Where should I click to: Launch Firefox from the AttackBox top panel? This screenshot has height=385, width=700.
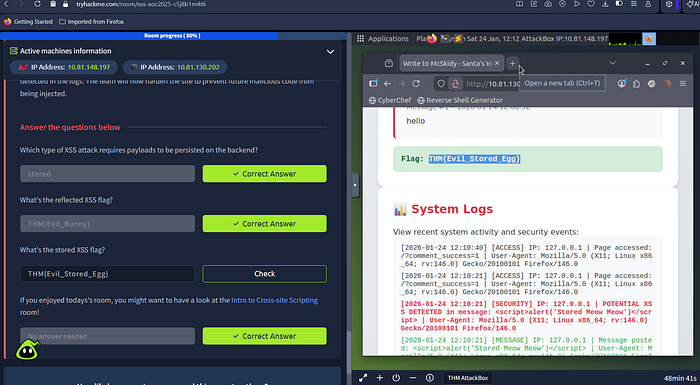coord(431,39)
